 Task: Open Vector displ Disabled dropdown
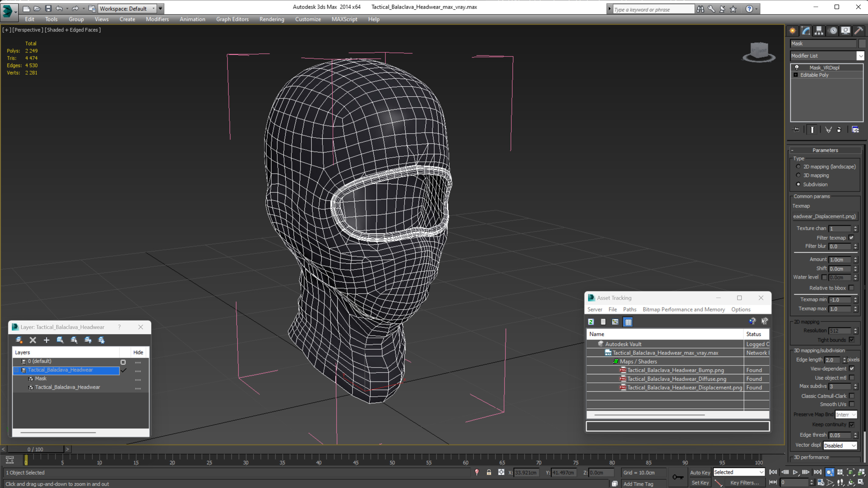(x=840, y=445)
